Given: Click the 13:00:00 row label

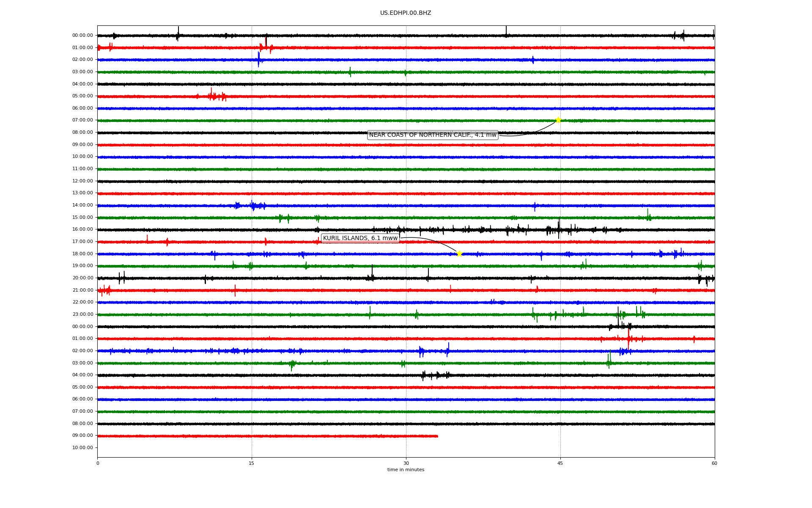Looking at the screenshot, I should pos(82,193).
